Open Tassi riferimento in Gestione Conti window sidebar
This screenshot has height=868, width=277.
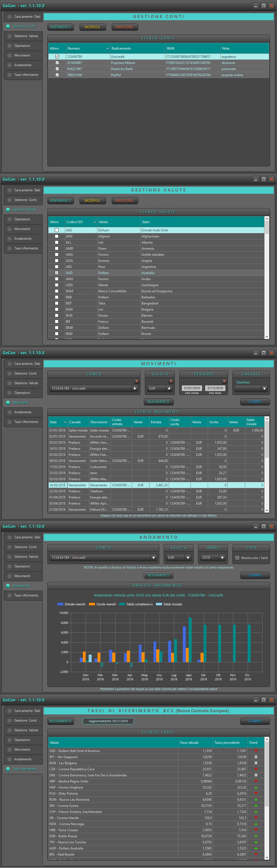tap(23, 75)
